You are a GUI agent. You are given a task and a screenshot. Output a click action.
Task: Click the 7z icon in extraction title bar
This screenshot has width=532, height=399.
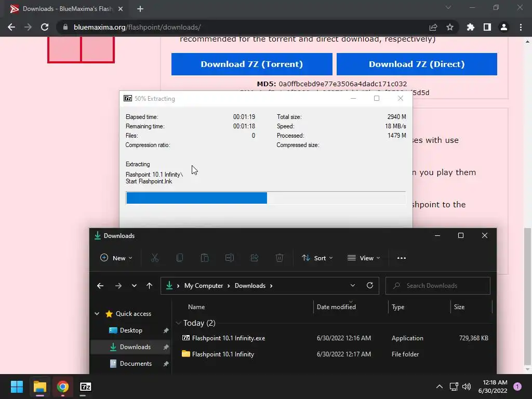click(x=128, y=99)
